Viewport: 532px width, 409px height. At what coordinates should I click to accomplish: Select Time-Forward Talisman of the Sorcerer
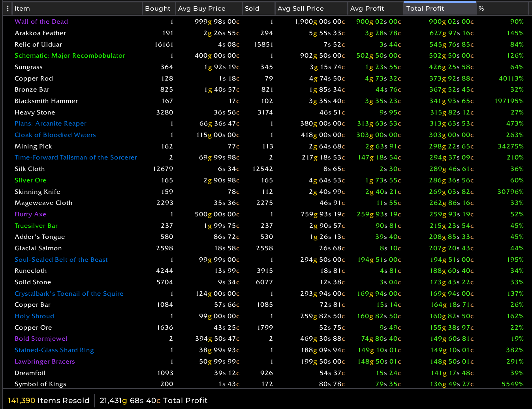76,158
